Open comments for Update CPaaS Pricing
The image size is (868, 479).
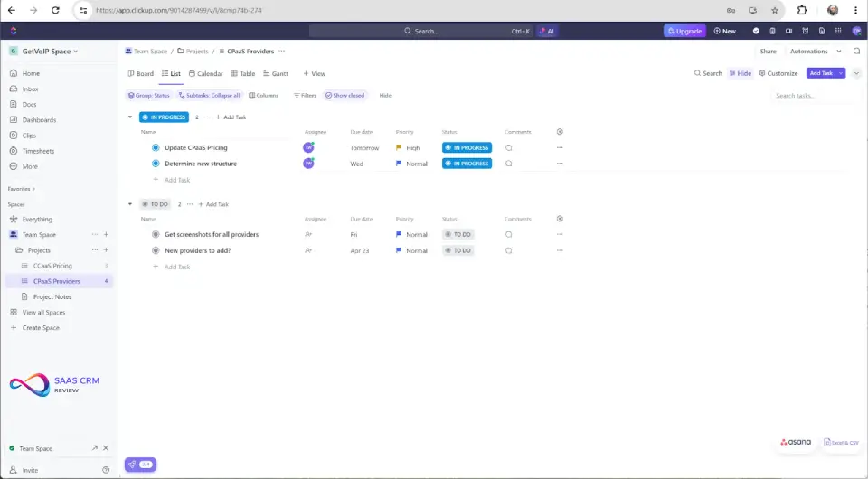509,147
